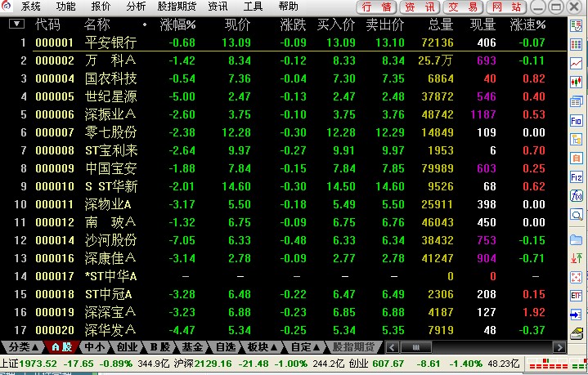Sort by the 涨幅% column header
The width and height of the screenshot is (588, 375).
pos(177,25)
